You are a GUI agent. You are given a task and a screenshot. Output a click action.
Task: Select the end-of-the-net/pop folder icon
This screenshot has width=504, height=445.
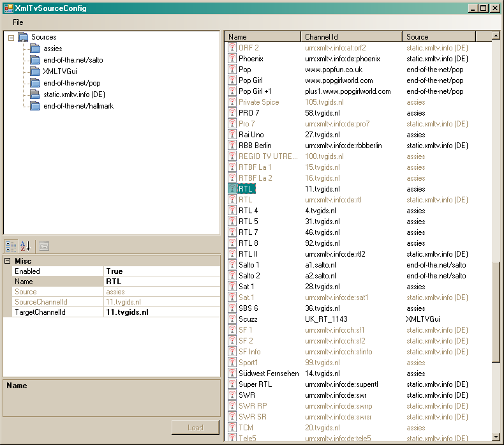(35, 83)
